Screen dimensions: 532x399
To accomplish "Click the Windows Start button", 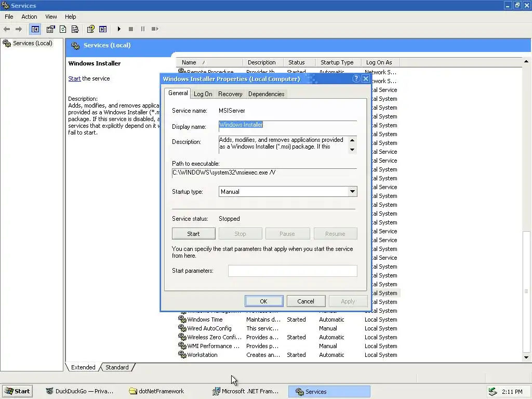I will click(x=17, y=391).
